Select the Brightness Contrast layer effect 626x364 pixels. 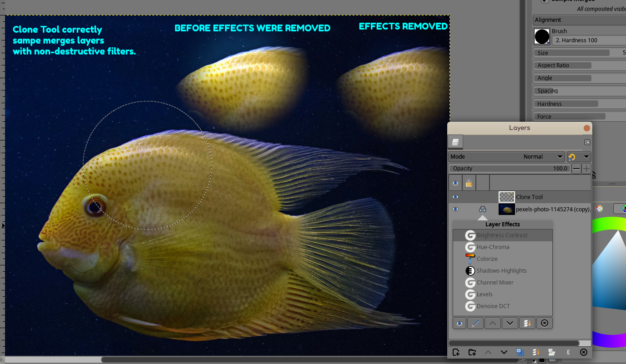503,235
